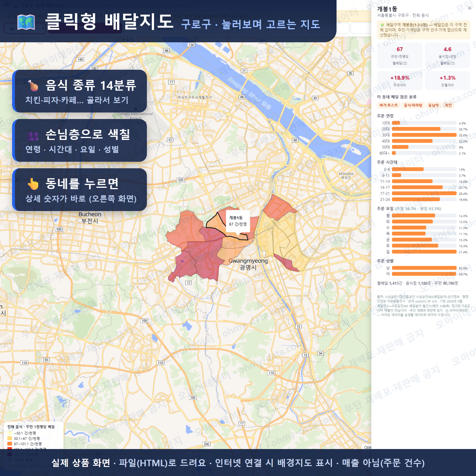Click the 11-14 time slot bar

click(424, 181)
